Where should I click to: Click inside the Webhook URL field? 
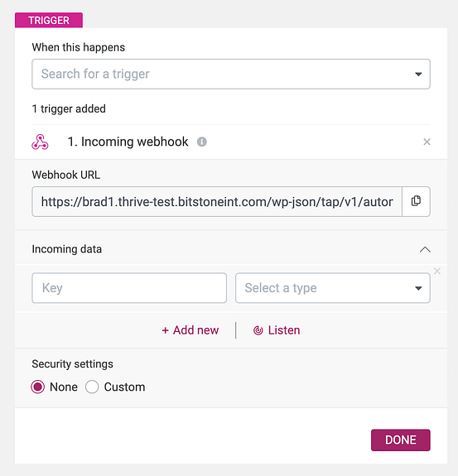[217, 201]
